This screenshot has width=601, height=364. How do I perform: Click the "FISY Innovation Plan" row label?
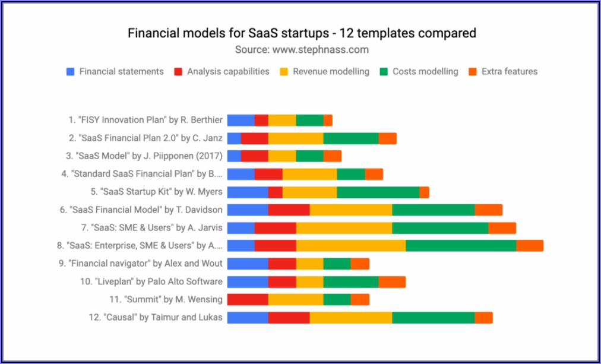145,120
